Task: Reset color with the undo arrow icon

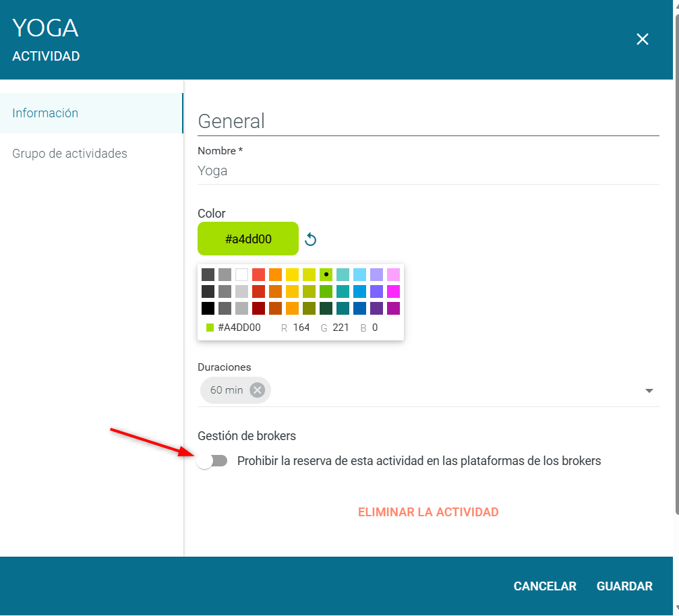Action: pos(310,239)
